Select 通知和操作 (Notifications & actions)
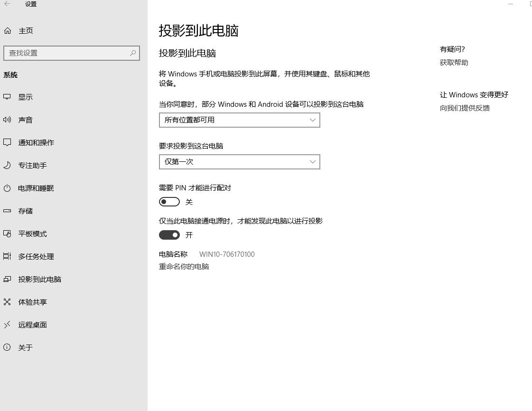 (36, 142)
